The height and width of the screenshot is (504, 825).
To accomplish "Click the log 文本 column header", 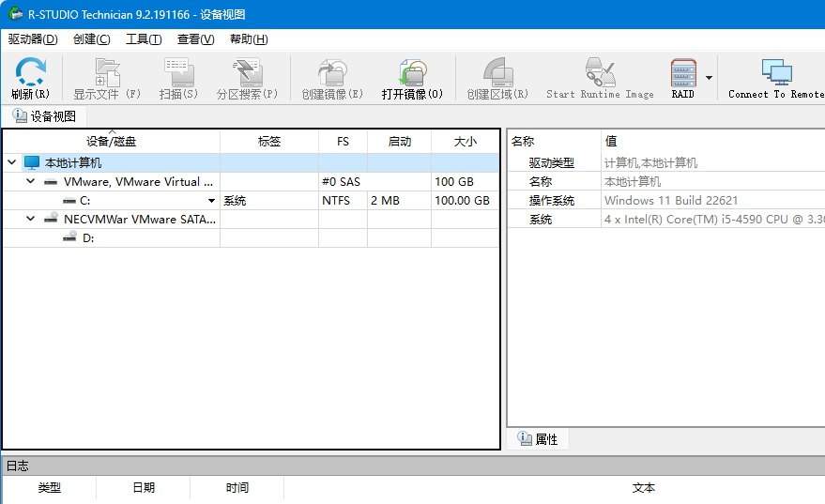I will [643, 488].
